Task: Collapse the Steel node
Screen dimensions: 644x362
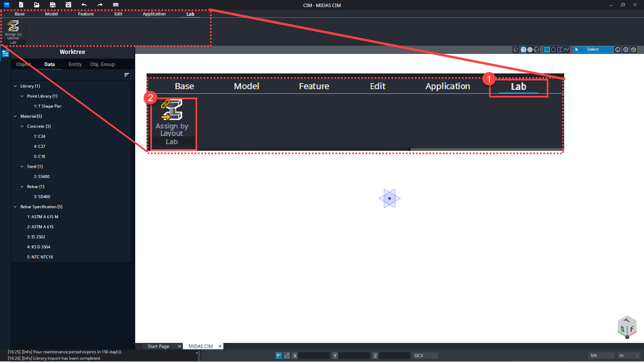Action: pyautogui.click(x=22, y=167)
